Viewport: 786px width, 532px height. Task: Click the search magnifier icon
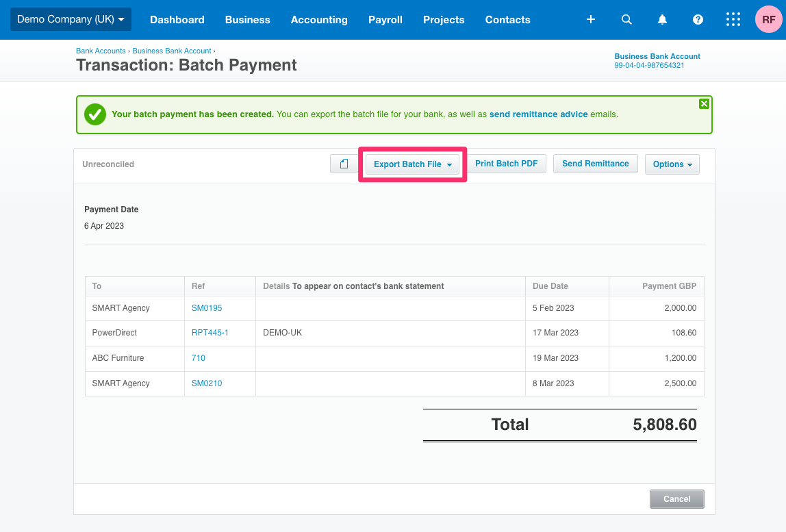[x=626, y=19]
